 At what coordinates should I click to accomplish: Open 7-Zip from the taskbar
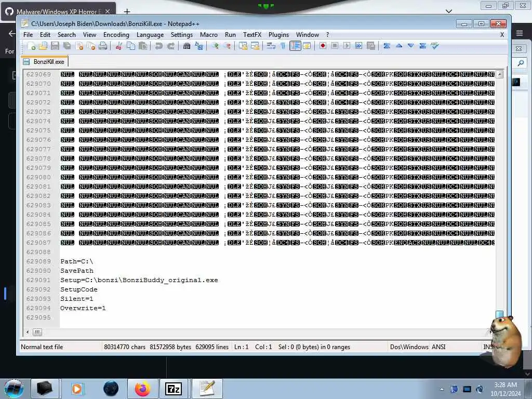point(174,389)
